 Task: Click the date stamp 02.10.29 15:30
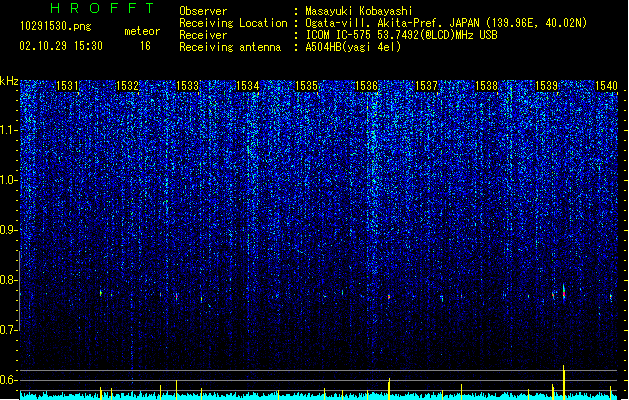click(x=61, y=46)
